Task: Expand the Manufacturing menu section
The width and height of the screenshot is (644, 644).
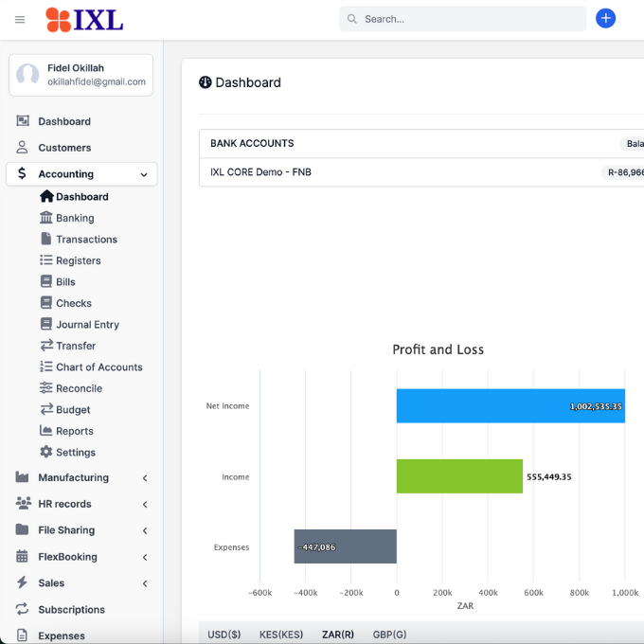Action: tap(144, 478)
